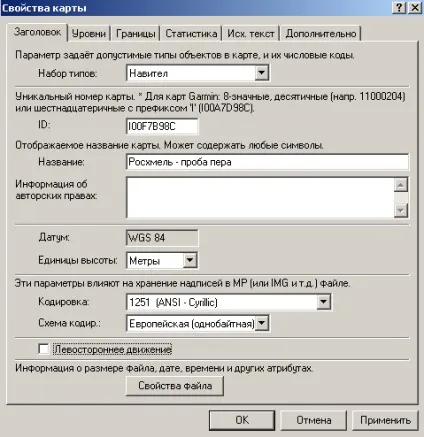Confirm with the OK button
Viewport: 424px width, 437px height.
[242, 420]
